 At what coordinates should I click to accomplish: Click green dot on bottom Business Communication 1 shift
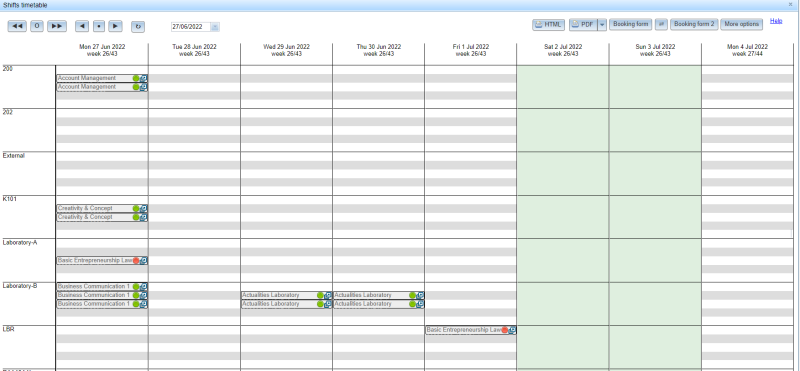(136, 304)
